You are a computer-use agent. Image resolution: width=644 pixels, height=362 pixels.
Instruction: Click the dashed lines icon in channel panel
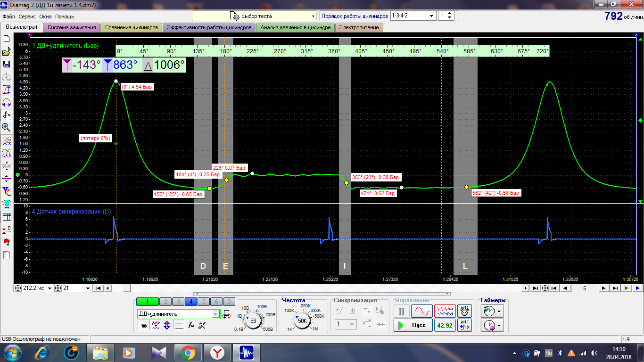pyautogui.click(x=179, y=325)
